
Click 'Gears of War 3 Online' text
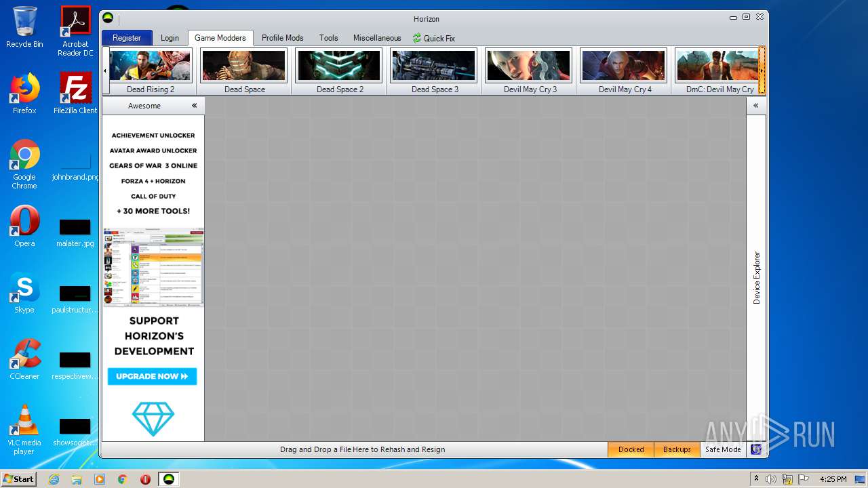click(x=153, y=165)
